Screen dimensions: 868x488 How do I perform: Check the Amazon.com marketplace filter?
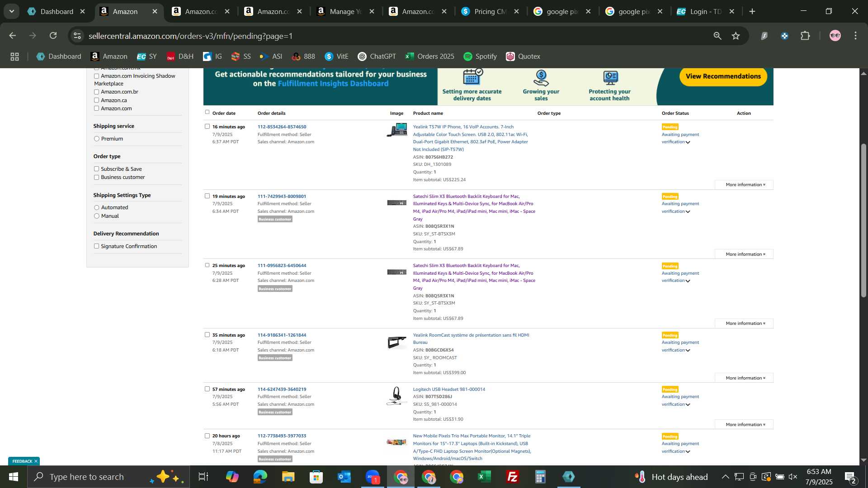[96, 108]
